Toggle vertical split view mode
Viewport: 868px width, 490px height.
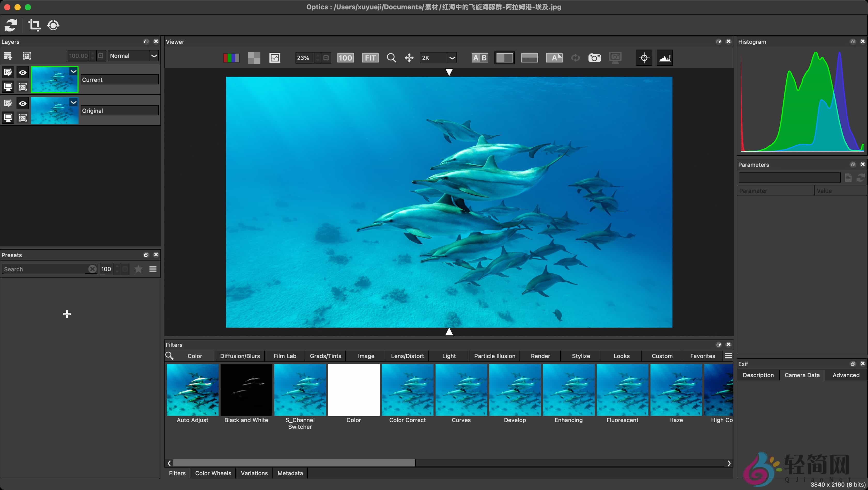coord(505,58)
